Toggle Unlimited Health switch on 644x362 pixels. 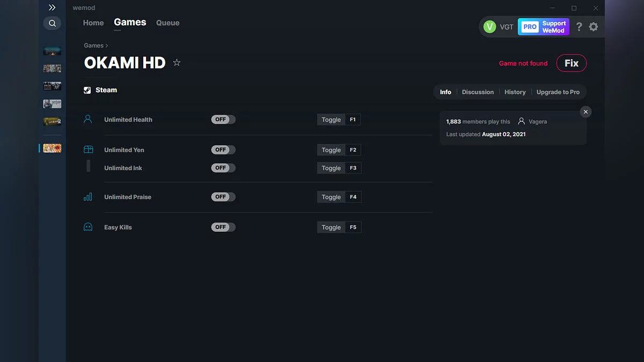223,120
